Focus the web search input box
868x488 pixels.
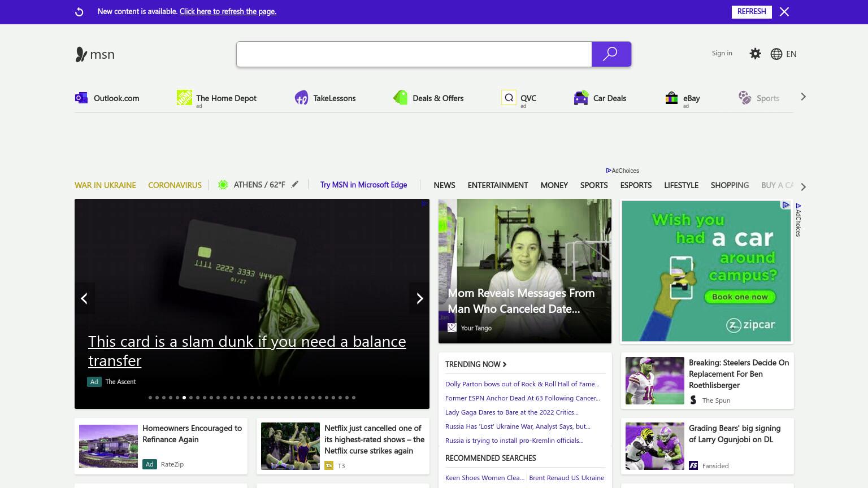coord(414,54)
